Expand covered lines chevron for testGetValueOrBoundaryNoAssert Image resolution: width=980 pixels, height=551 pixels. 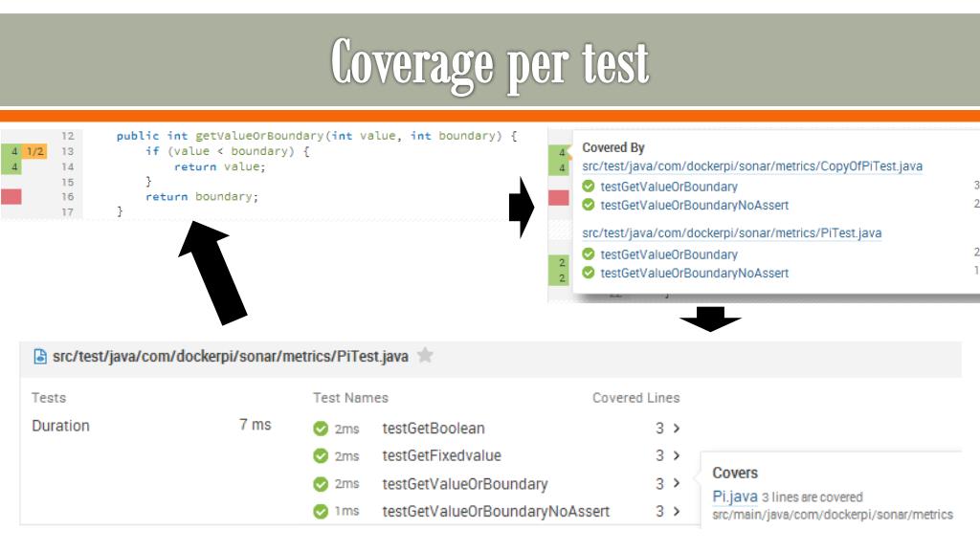(677, 512)
